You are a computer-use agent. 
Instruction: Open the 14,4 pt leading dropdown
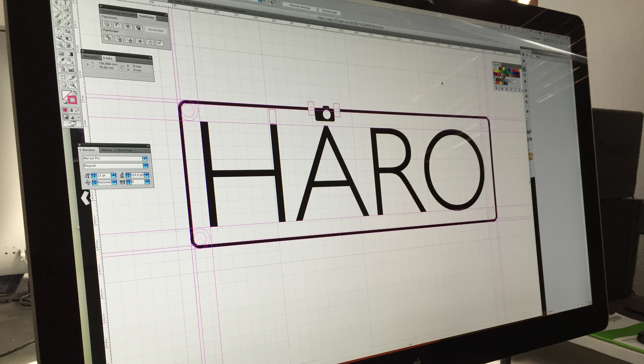[x=146, y=175]
